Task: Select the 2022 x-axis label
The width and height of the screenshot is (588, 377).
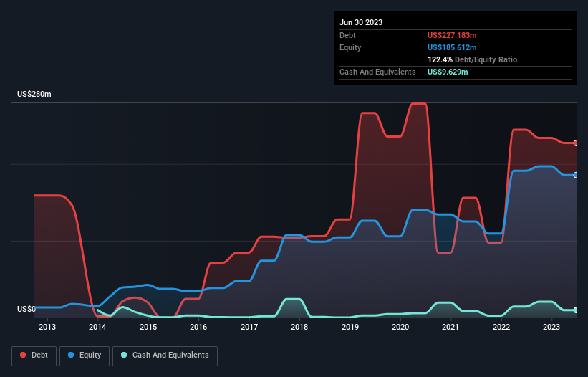Action: (501, 327)
